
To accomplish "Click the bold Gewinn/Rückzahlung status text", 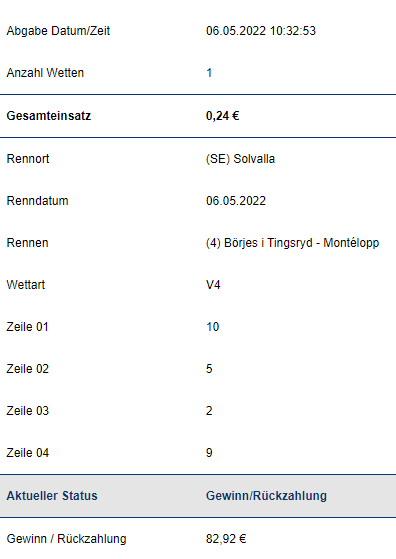I will coord(266,496).
